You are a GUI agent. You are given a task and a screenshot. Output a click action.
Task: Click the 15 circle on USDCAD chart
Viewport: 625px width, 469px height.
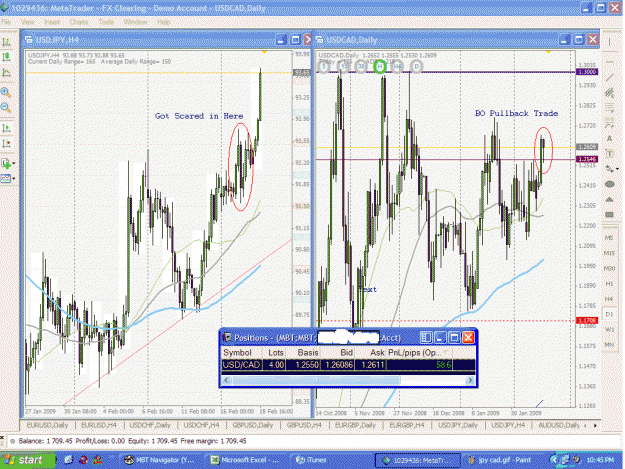point(343,66)
